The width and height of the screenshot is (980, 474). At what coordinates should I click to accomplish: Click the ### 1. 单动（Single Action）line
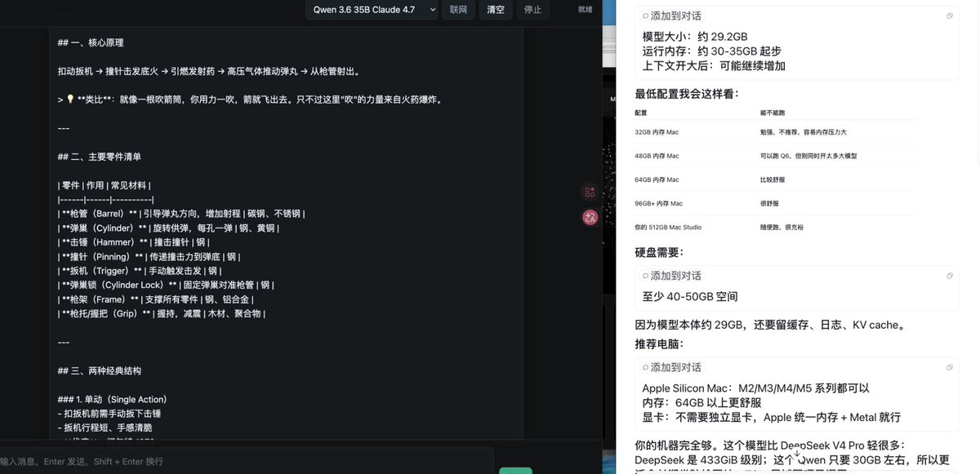tap(113, 399)
